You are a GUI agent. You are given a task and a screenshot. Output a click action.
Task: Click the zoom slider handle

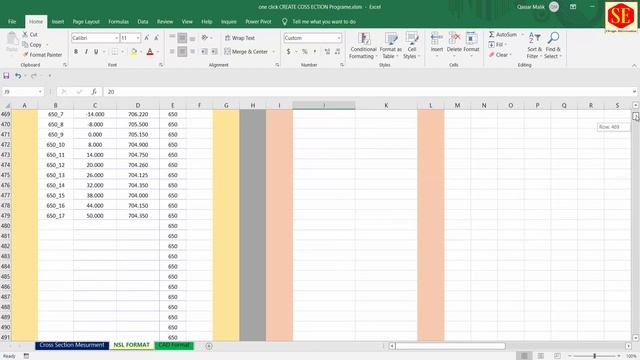point(595,356)
